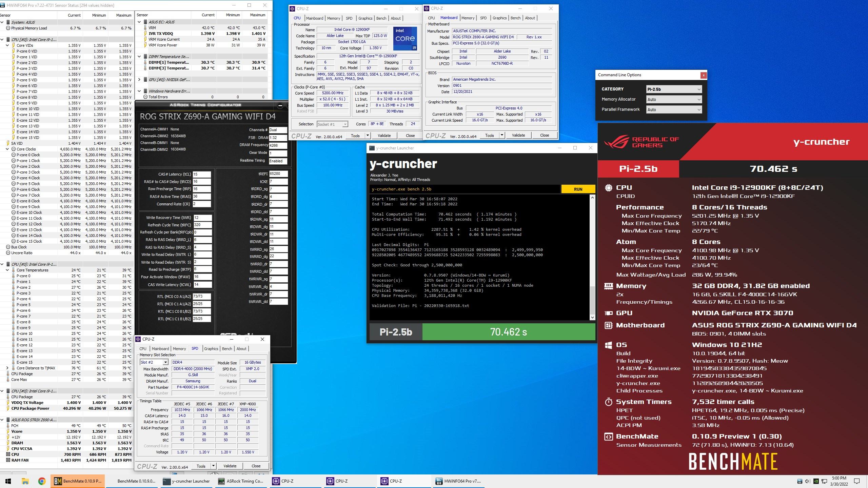Click Close in CPU-Z Mainboard window
The height and width of the screenshot is (488, 868).
point(544,135)
